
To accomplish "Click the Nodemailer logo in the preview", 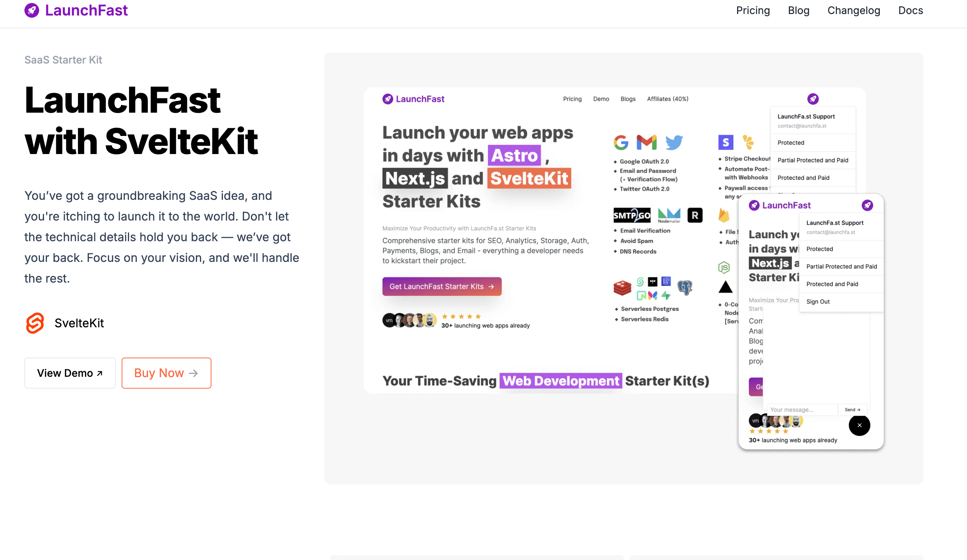I will tap(669, 215).
